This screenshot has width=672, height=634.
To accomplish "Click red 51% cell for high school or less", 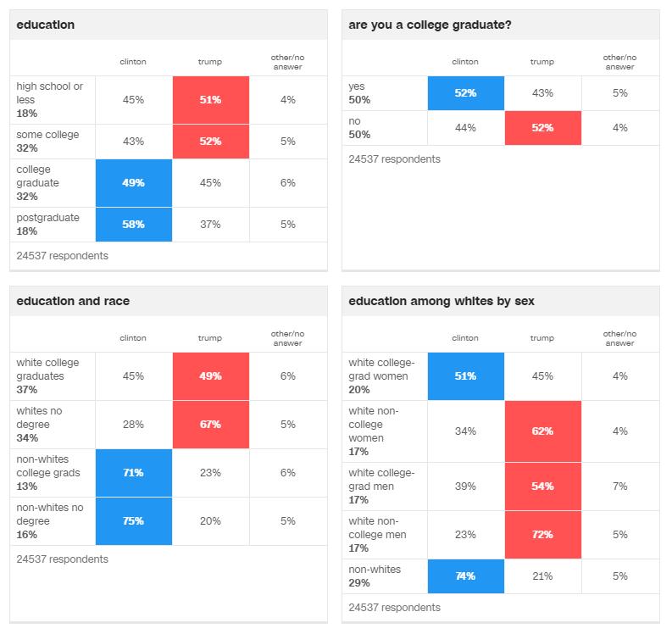I will coord(210,100).
